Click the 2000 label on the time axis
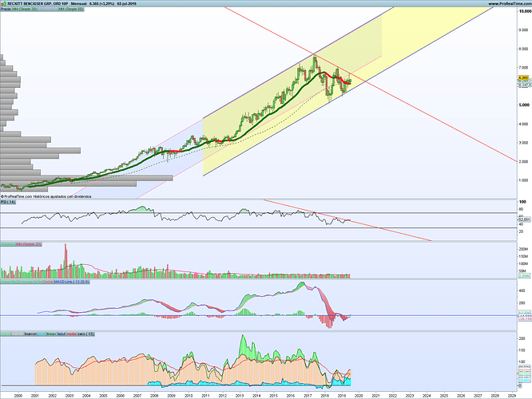532x399 pixels. pos(18,396)
